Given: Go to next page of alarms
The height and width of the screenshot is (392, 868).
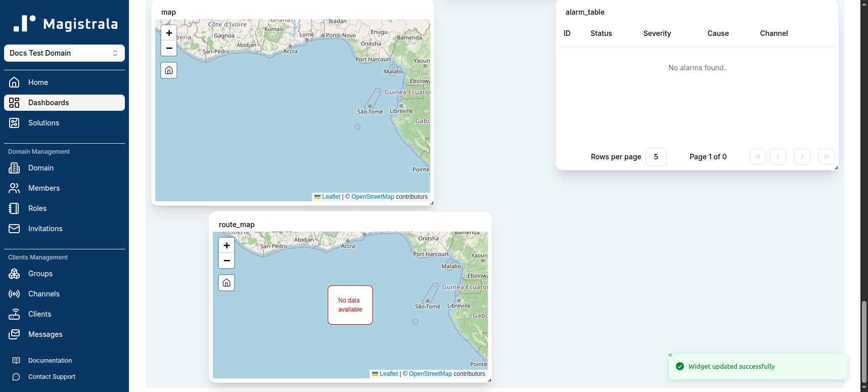Looking at the screenshot, I should coord(802,157).
